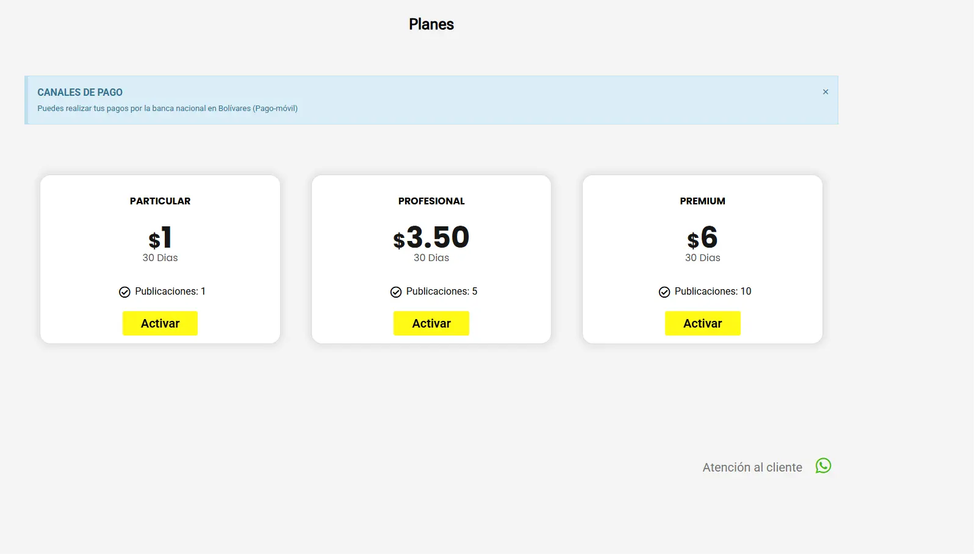Image resolution: width=975 pixels, height=560 pixels.
Task: Click the Publicaciones: 5 feature text
Action: point(442,292)
